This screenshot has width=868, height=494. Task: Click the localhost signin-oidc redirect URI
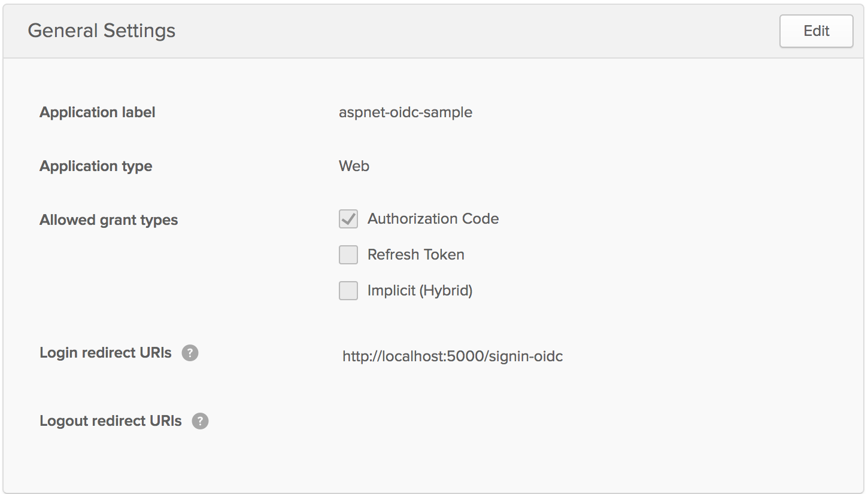click(453, 357)
